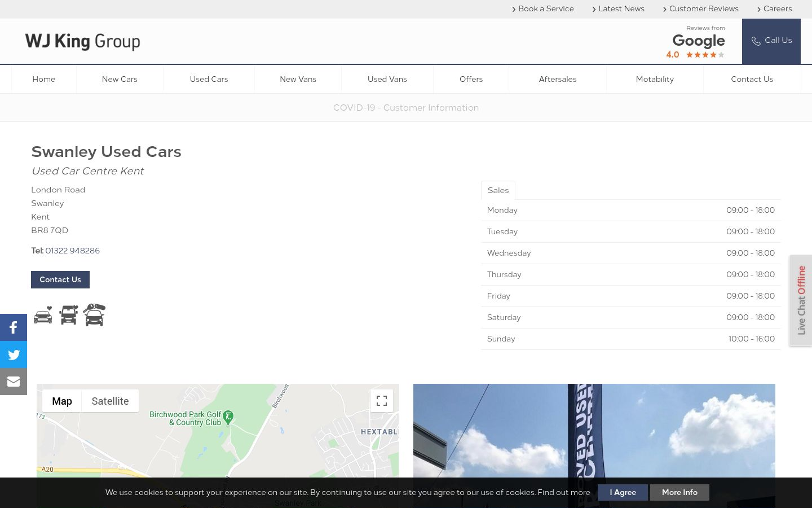Image resolution: width=812 pixels, height=508 pixels.
Task: Click the Monday opening hours row
Action: tap(631, 210)
